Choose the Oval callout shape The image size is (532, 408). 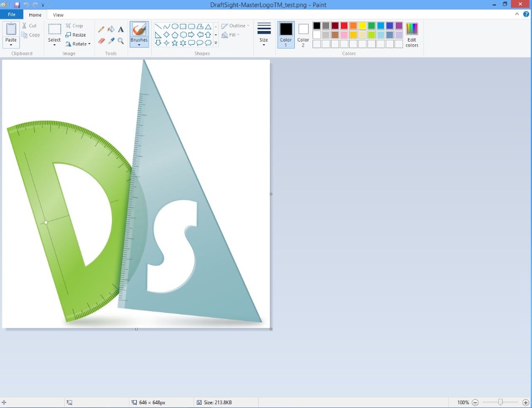coord(200,43)
